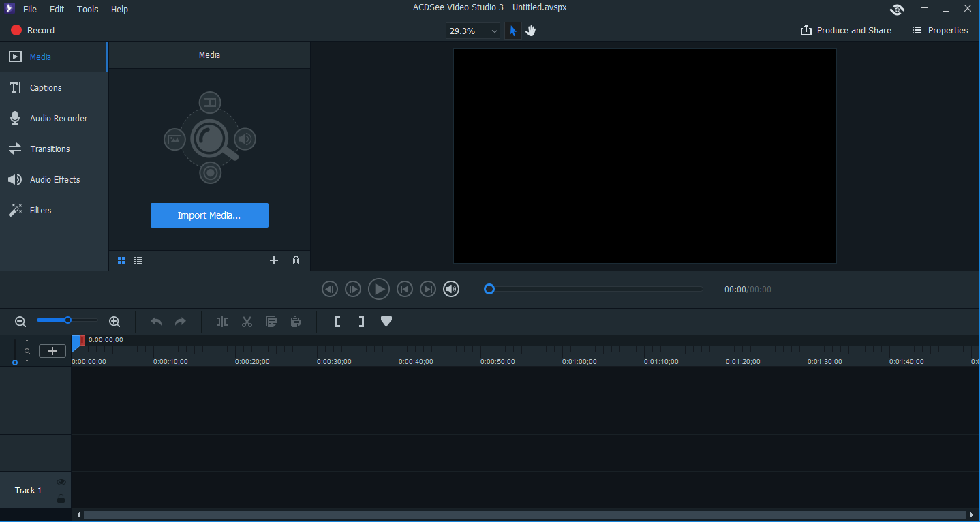Click the timeline scrollbar right arrow
The height and width of the screenshot is (522, 980).
click(x=971, y=515)
